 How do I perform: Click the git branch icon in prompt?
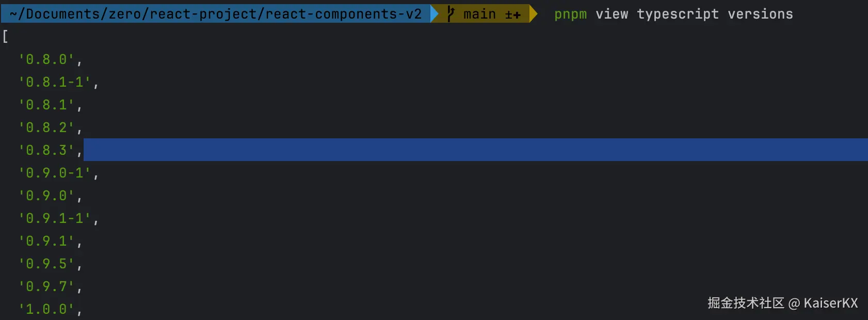[451, 14]
